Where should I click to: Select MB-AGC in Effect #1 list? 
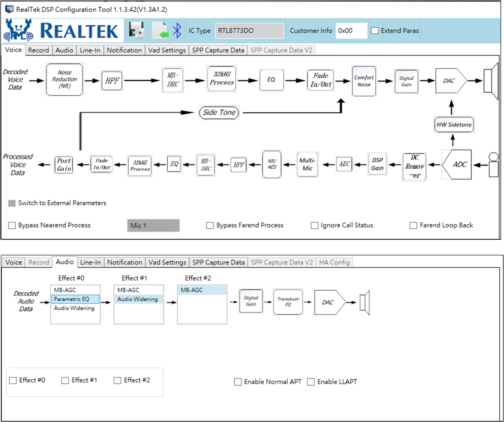[x=138, y=290]
